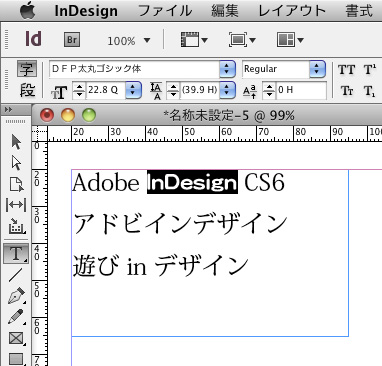Click the highlighted InDesign text
The height and width of the screenshot is (366, 382).
pyautogui.click(x=192, y=182)
